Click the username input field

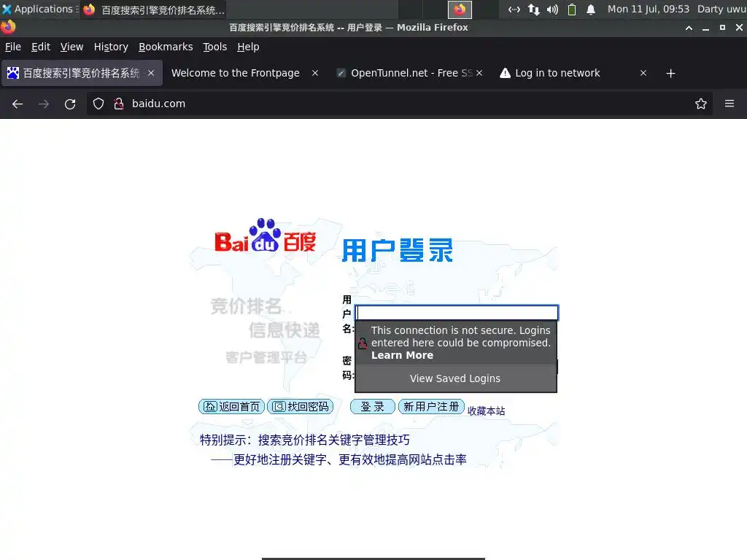[x=457, y=313]
